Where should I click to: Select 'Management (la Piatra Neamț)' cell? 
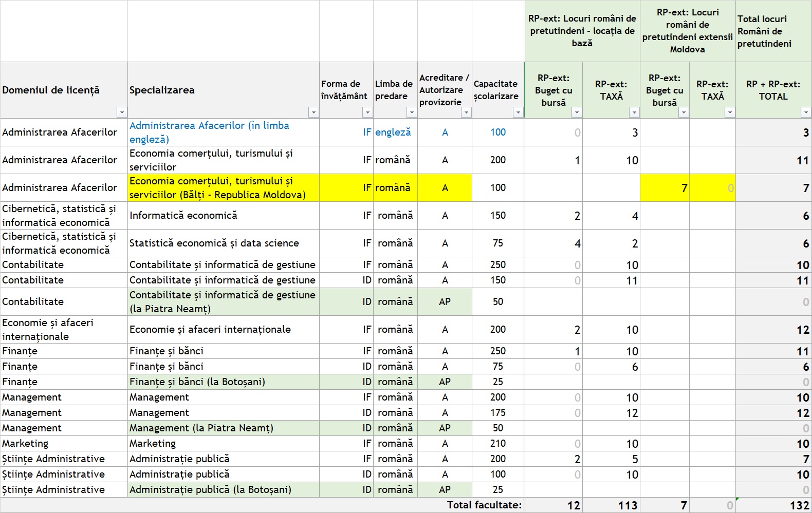coord(224,428)
